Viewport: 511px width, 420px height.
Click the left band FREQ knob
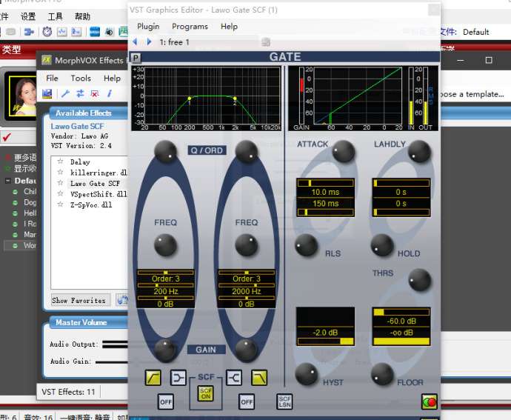pos(166,245)
